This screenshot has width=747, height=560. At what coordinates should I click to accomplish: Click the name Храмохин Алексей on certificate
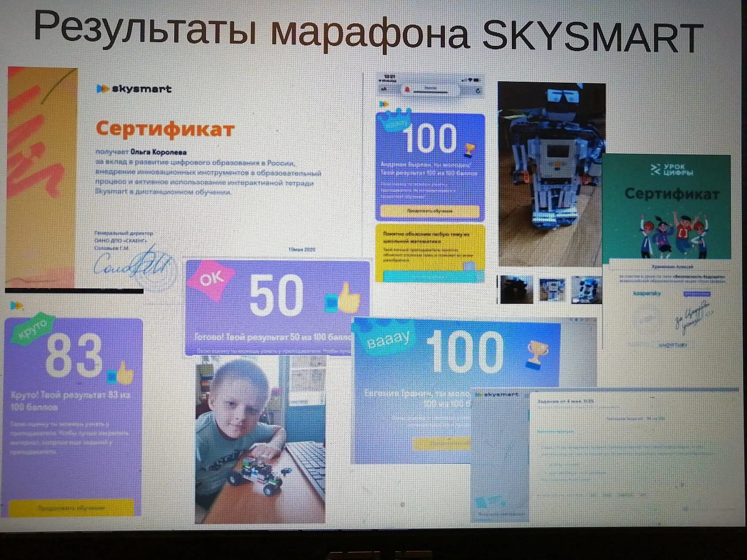pyautogui.click(x=672, y=267)
